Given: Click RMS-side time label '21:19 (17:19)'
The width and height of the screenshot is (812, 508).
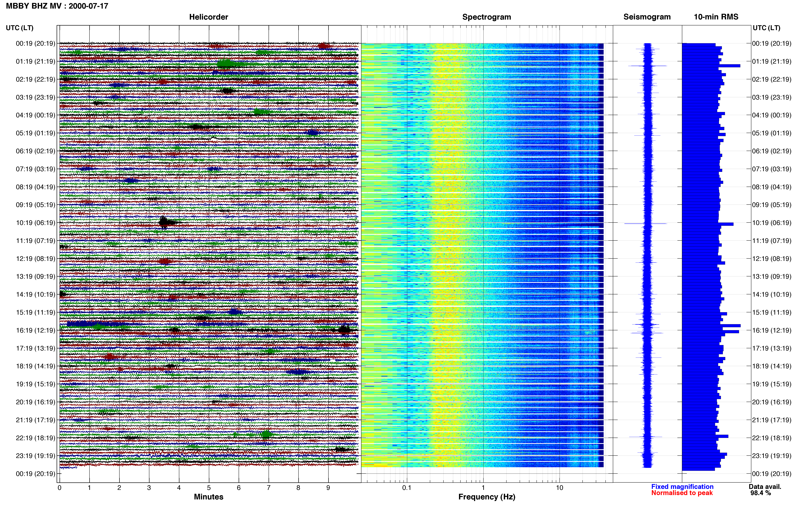Looking at the screenshot, I should point(772,420).
